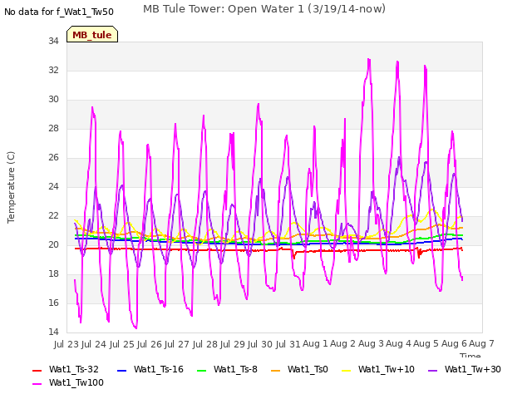
Task: Click the 'No data for f_Wat1_Tw50' message
Action: click(x=59, y=12)
